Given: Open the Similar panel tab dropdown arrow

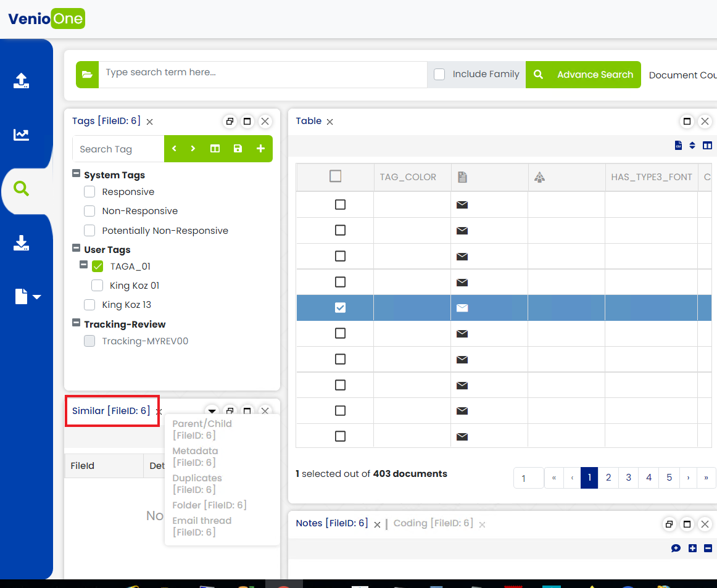Looking at the screenshot, I should (212, 410).
